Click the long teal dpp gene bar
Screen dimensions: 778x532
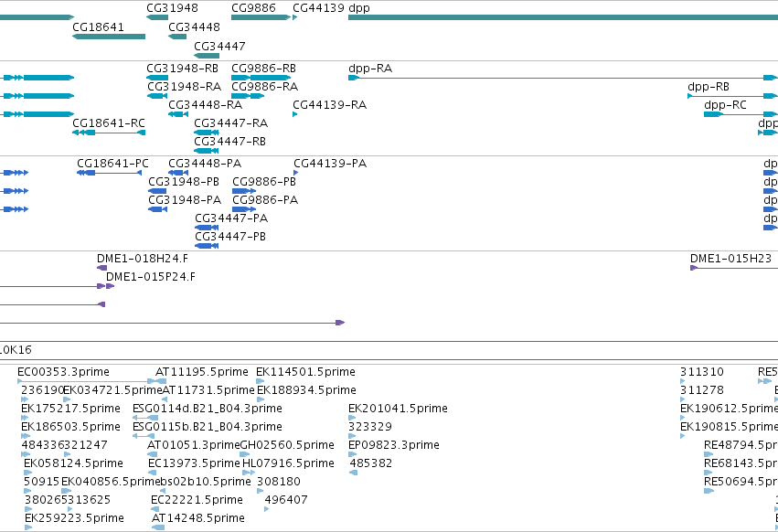click(562, 17)
